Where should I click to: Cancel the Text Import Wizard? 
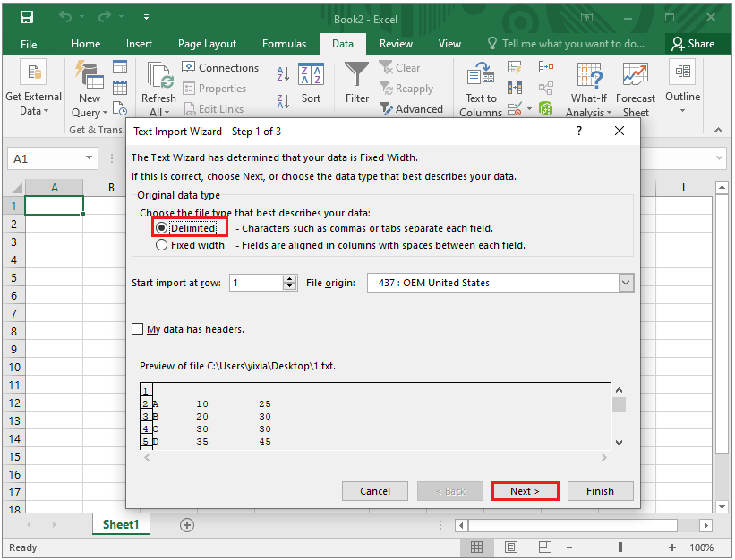pos(374,490)
